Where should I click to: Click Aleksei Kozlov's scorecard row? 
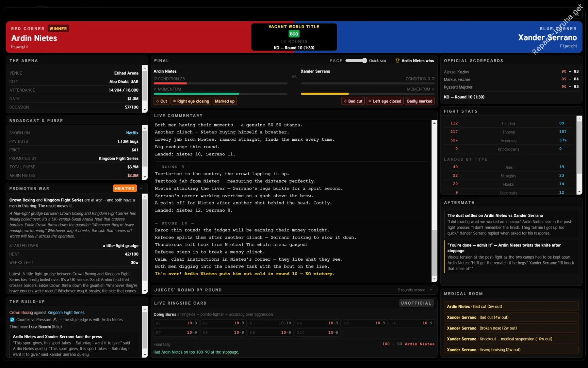pos(511,72)
